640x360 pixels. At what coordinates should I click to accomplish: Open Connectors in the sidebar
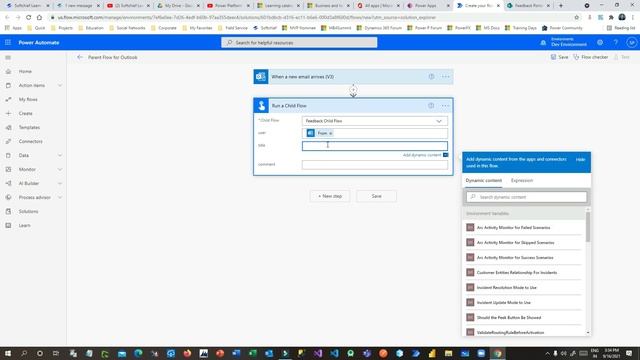[x=30, y=141]
